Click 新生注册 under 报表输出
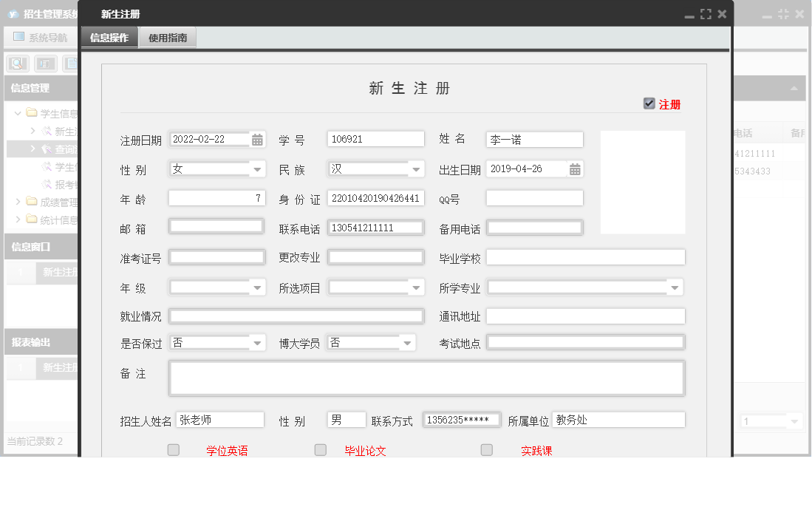This screenshot has height=521, width=812. click(58, 367)
